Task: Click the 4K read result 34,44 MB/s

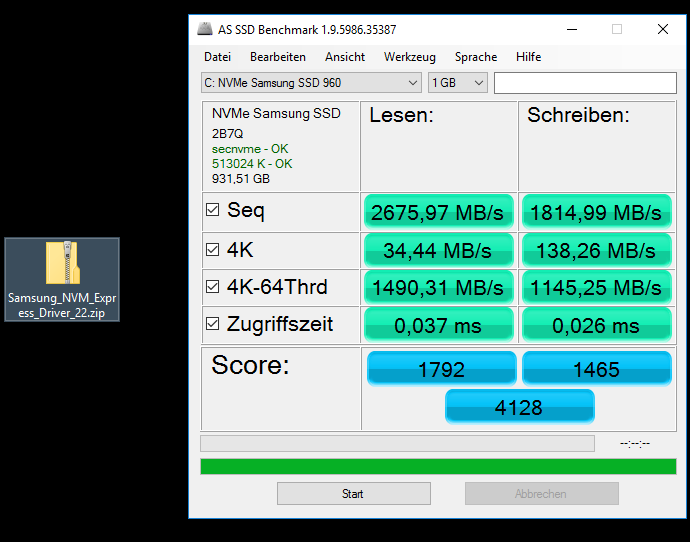Action: (439, 250)
